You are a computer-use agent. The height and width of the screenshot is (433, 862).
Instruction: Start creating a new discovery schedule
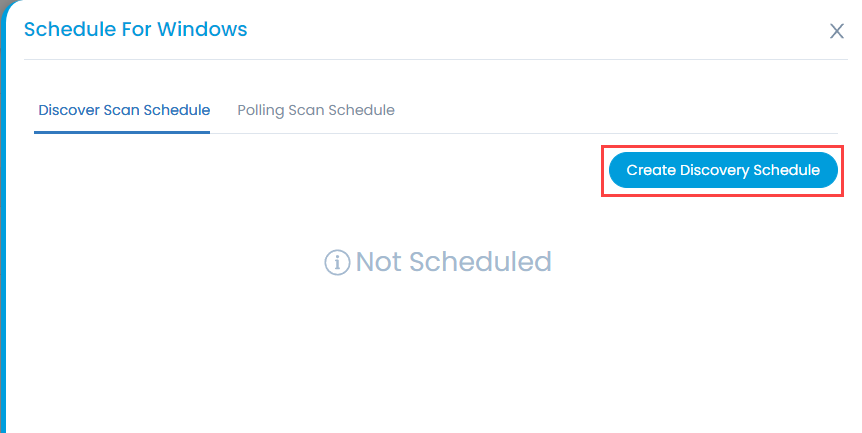click(x=723, y=170)
